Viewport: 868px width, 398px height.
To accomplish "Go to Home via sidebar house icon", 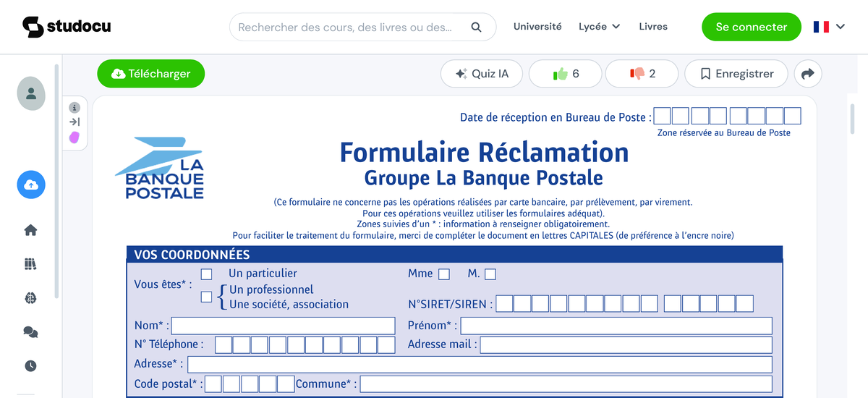I will pos(30,230).
